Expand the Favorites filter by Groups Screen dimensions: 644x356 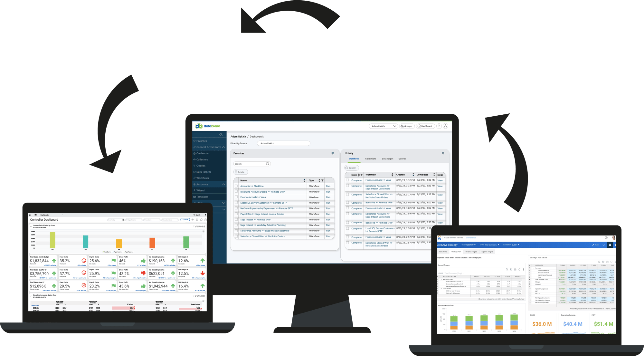click(x=285, y=143)
